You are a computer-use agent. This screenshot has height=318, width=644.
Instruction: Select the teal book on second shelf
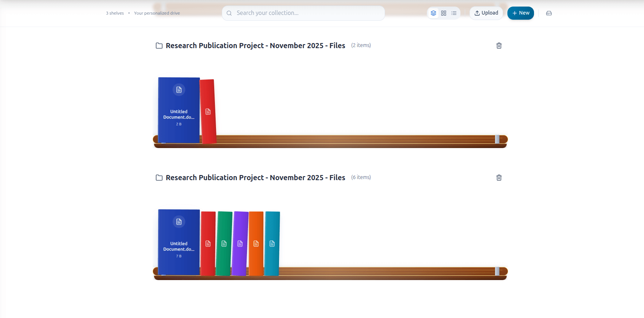[272, 244]
